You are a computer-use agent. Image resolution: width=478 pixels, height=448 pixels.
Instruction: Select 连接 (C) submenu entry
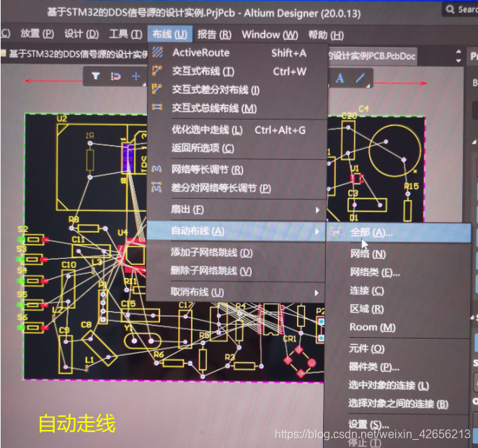click(399, 290)
